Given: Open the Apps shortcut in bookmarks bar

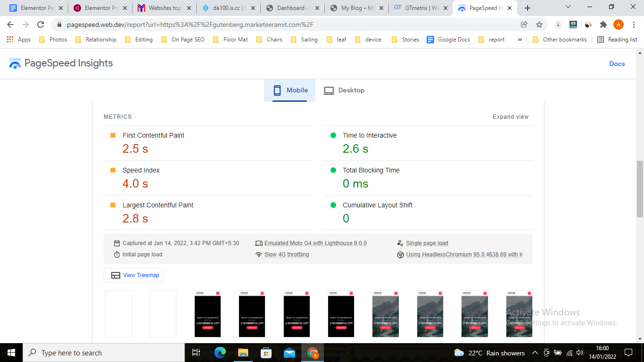Looking at the screenshot, I should click(19, 40).
